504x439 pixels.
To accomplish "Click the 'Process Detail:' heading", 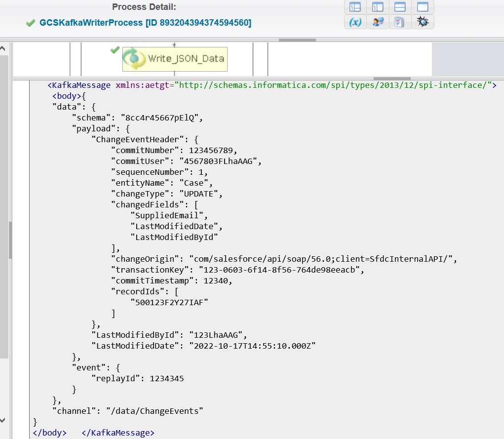I will point(144,7).
